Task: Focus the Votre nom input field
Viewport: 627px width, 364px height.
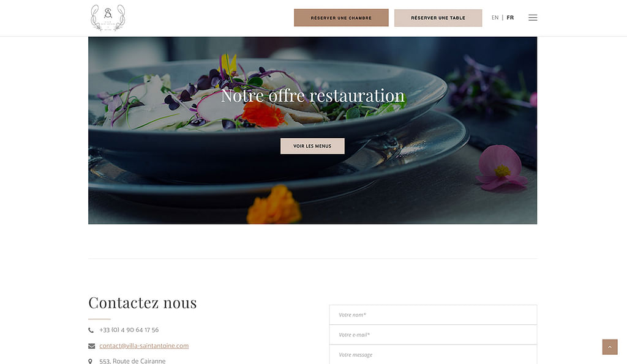Action: [433, 315]
